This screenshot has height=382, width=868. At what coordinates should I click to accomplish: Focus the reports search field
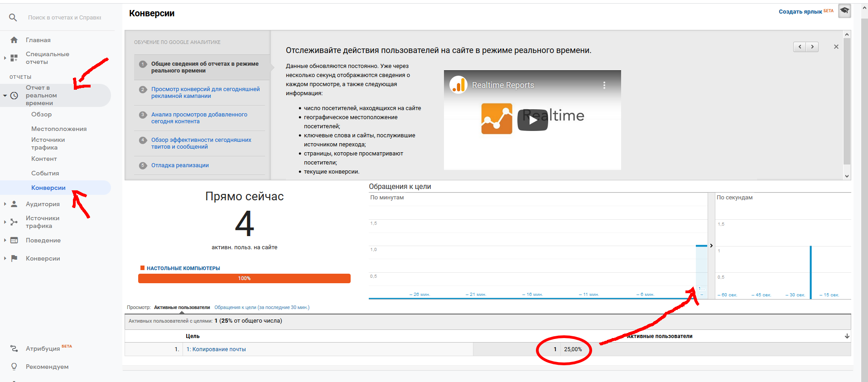coord(65,18)
